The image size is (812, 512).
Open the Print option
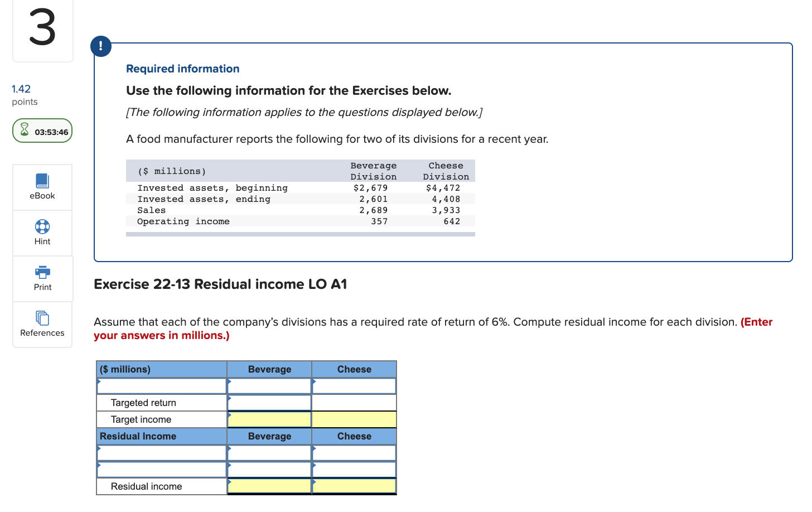42,278
